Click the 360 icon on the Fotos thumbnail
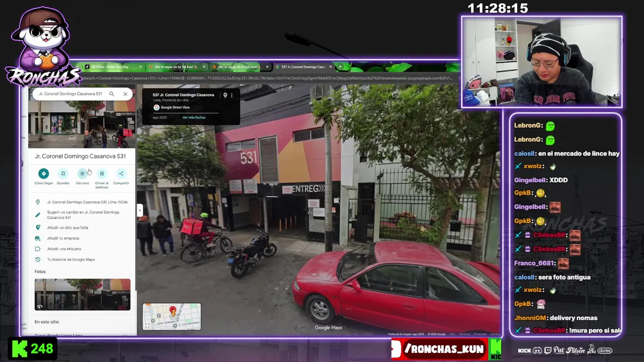The width and height of the screenshot is (644, 362). pos(40,306)
